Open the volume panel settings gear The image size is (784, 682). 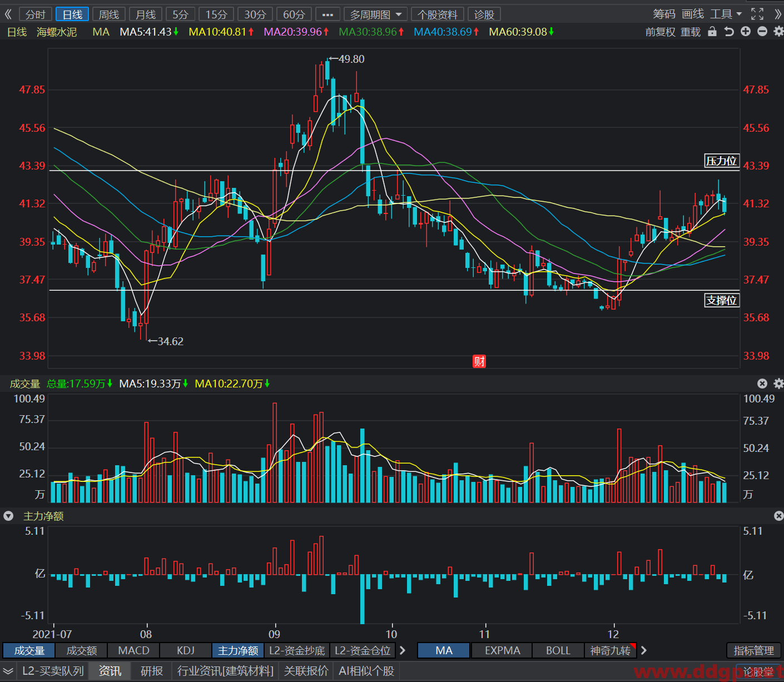pyautogui.click(x=778, y=384)
